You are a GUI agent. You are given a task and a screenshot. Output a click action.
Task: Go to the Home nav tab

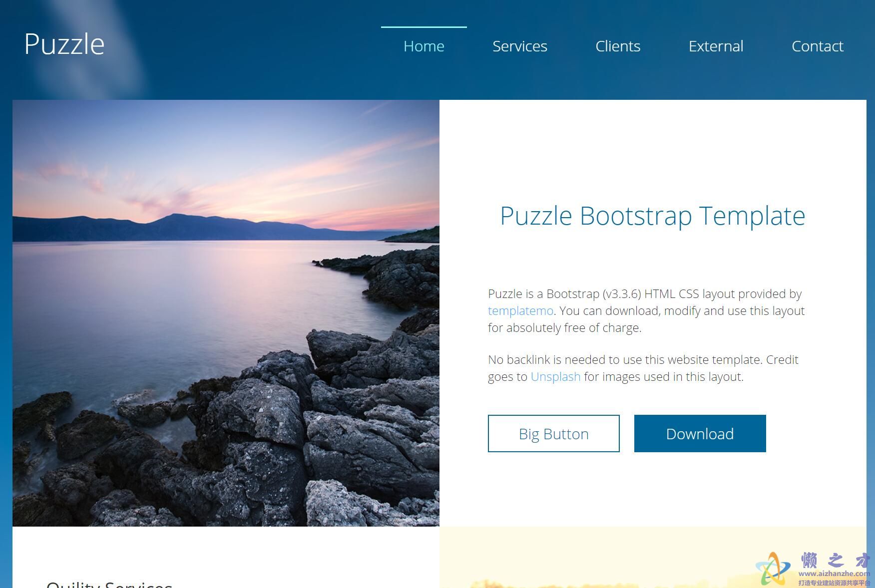(424, 46)
